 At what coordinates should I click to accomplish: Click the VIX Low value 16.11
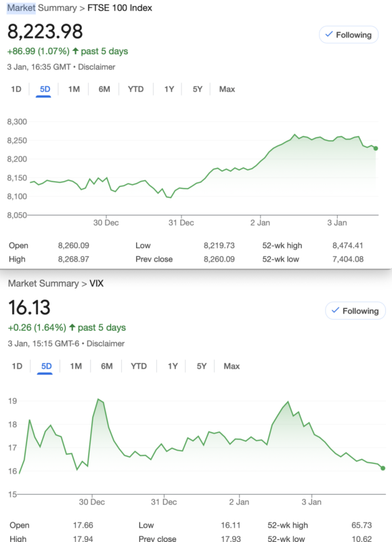[231, 525]
